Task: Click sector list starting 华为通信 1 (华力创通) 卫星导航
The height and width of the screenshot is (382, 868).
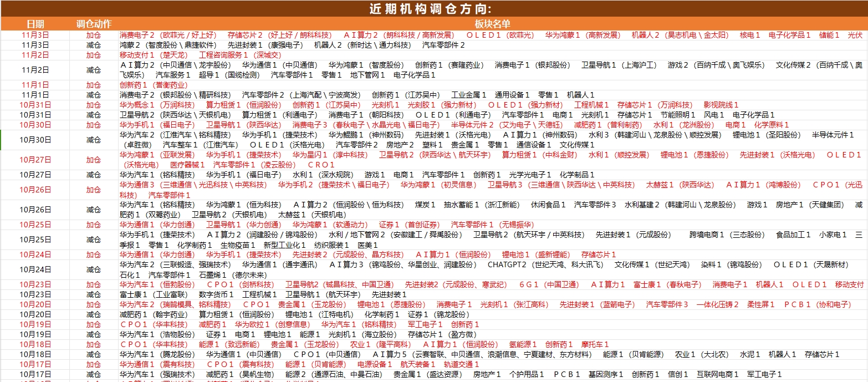Action: coord(326,225)
